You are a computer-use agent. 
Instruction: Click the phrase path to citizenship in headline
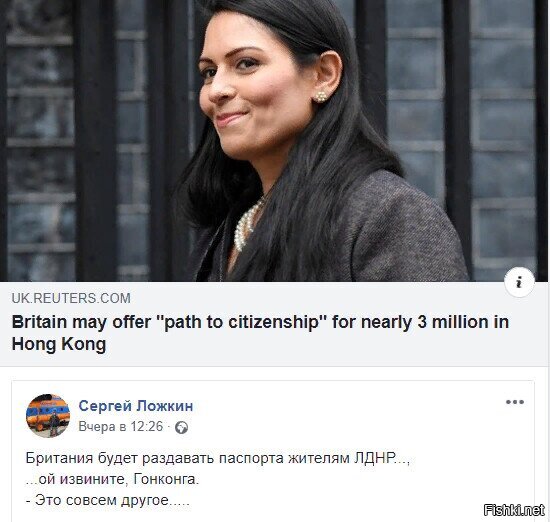tap(241, 322)
